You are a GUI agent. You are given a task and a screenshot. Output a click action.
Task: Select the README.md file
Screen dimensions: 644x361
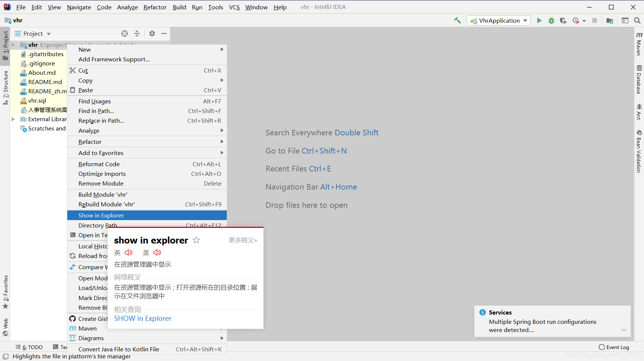[x=45, y=82]
